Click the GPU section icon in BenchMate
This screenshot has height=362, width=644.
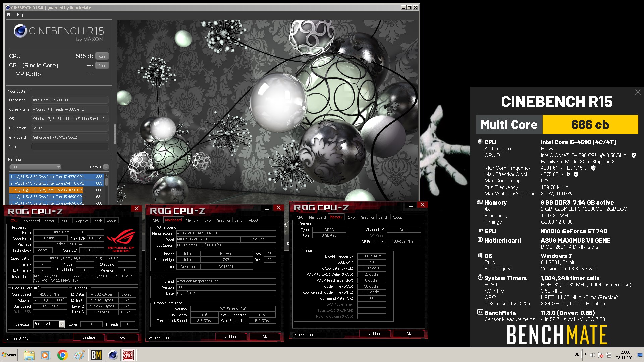(x=480, y=231)
